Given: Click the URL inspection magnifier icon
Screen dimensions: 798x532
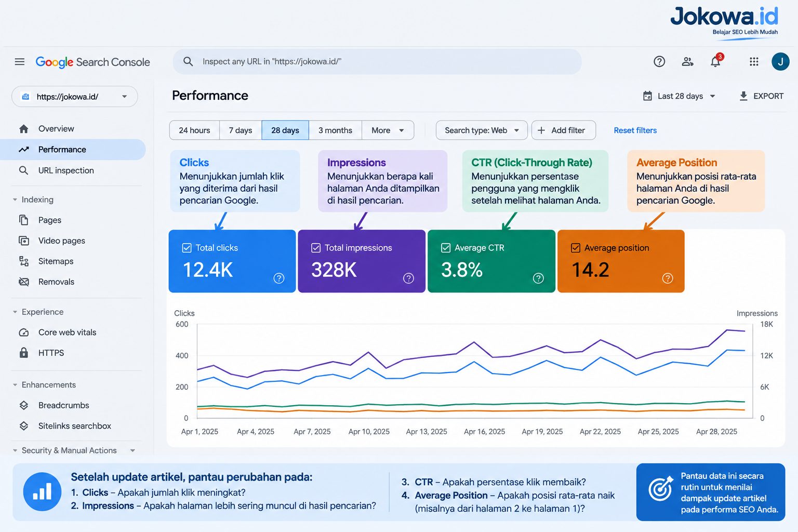Looking at the screenshot, I should pos(23,170).
